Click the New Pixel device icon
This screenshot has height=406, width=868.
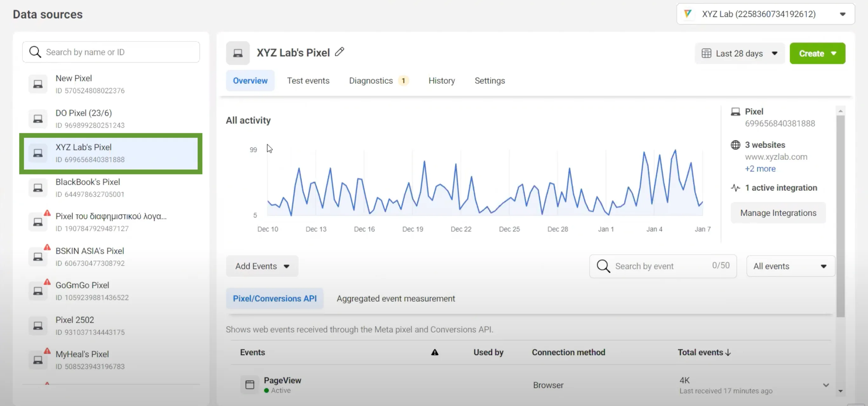click(38, 84)
